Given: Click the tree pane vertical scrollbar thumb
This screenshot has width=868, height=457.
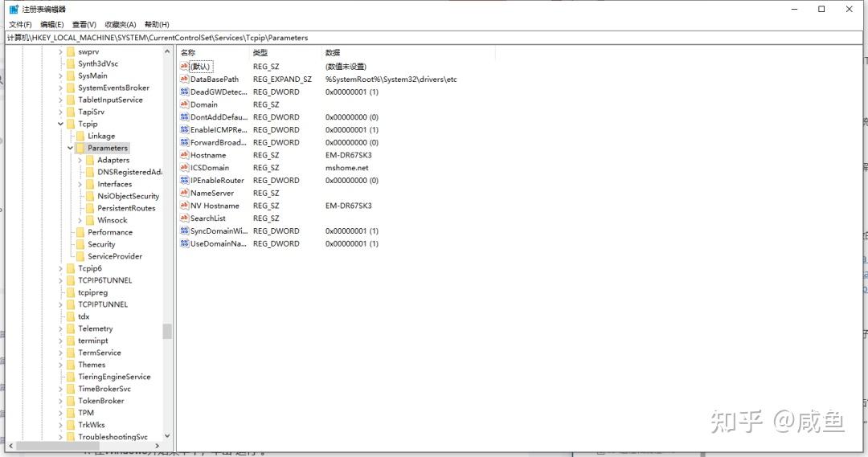Looking at the screenshot, I should (167, 331).
